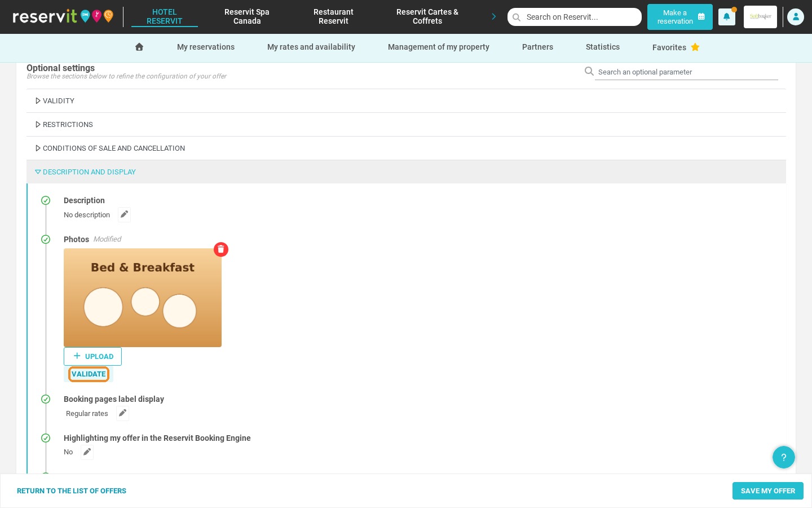Screen dimensions: 812x508
Task: Click the VALIDATE button
Action: click(x=89, y=374)
